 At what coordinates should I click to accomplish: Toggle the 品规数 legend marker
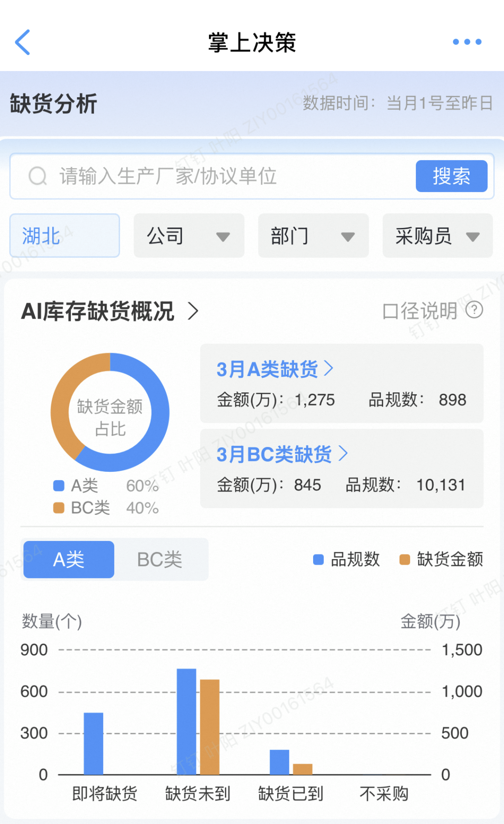(x=318, y=560)
